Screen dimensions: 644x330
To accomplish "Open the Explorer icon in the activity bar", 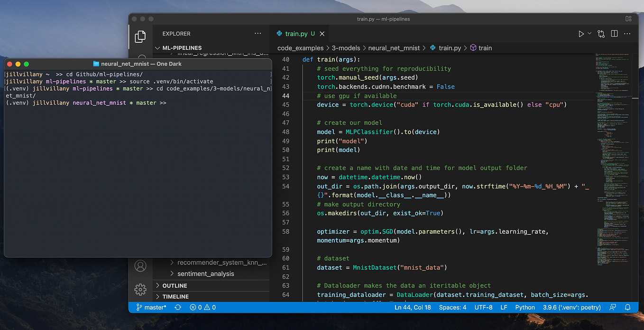I will click(140, 37).
